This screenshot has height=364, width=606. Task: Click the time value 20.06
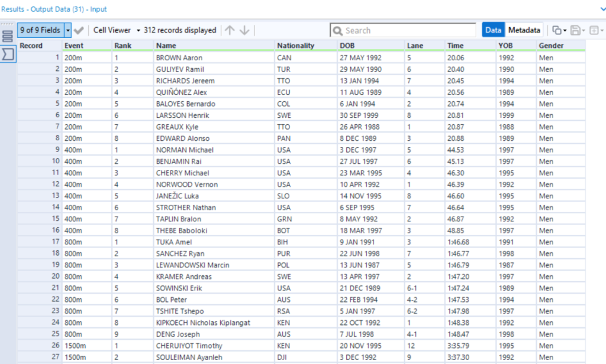point(470,57)
